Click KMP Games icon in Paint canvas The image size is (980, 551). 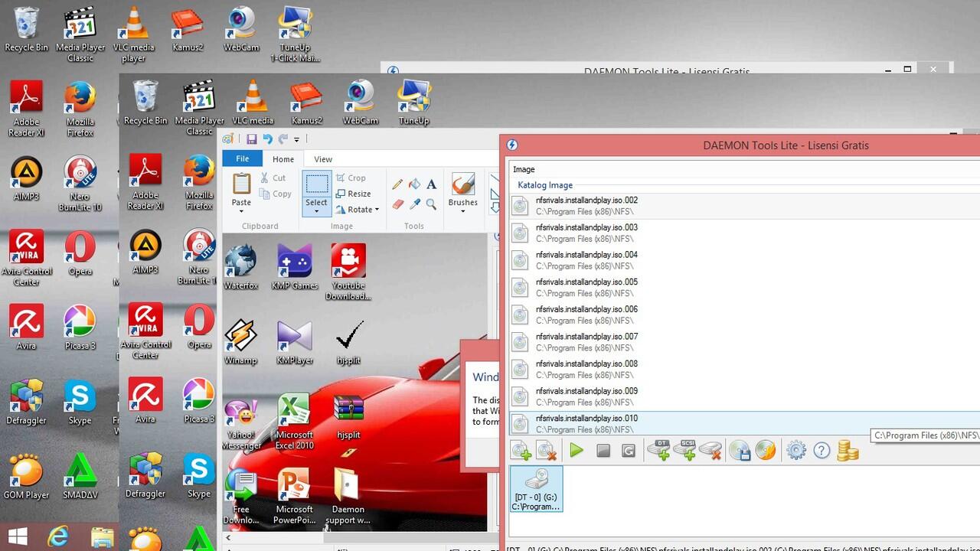(x=294, y=267)
